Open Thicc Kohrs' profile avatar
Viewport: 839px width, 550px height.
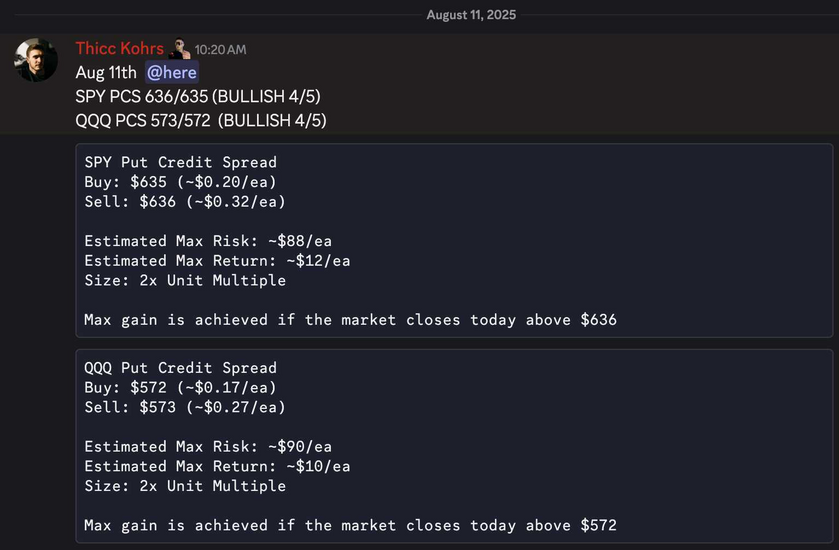coord(36,60)
